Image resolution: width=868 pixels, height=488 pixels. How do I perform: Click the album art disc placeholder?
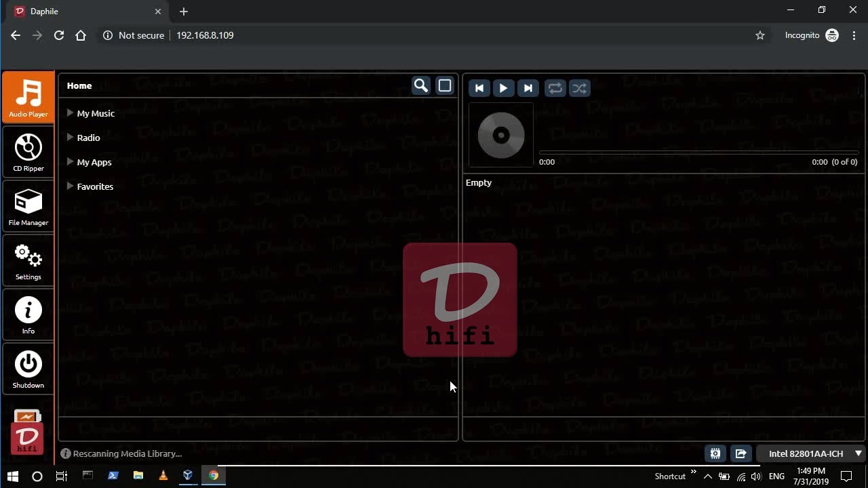coord(501,135)
